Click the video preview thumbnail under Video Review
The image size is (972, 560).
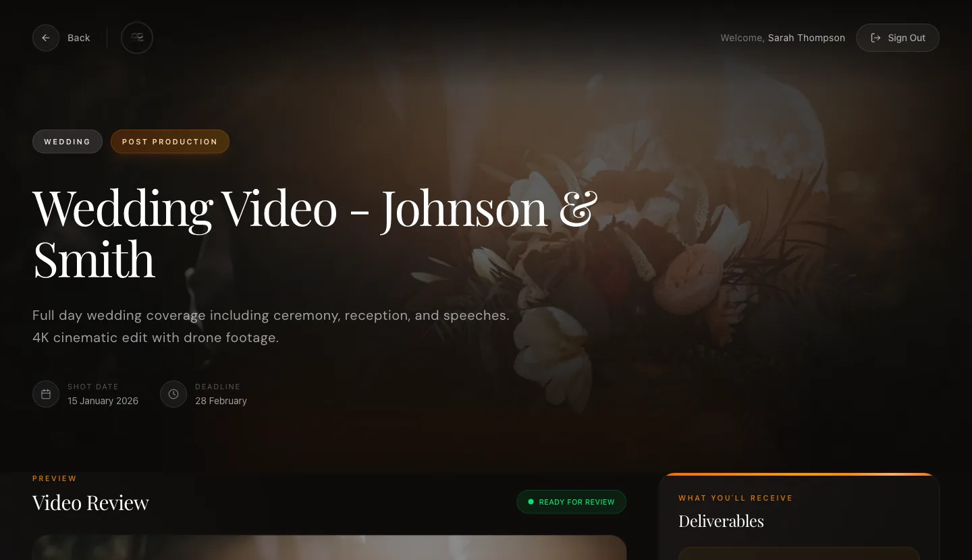(329, 547)
